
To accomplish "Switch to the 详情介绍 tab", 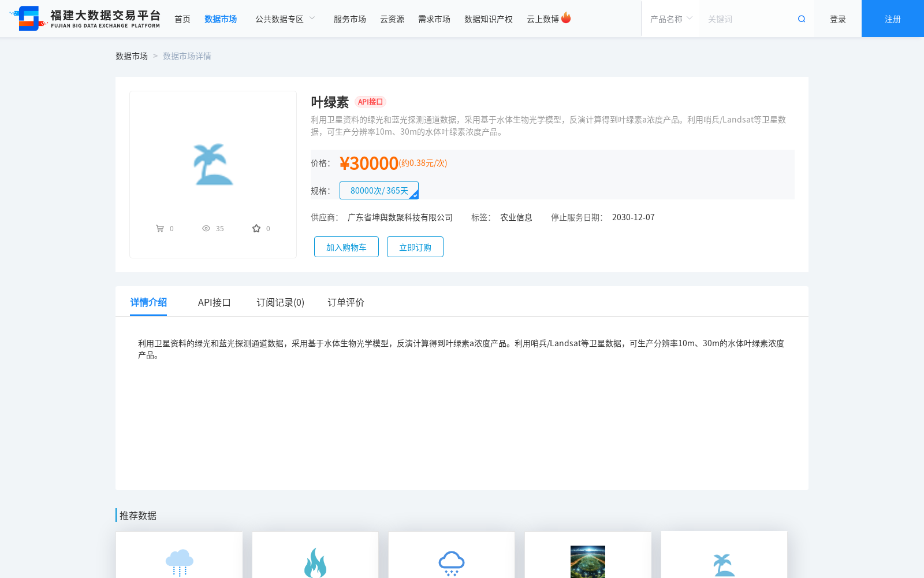I will [x=148, y=302].
